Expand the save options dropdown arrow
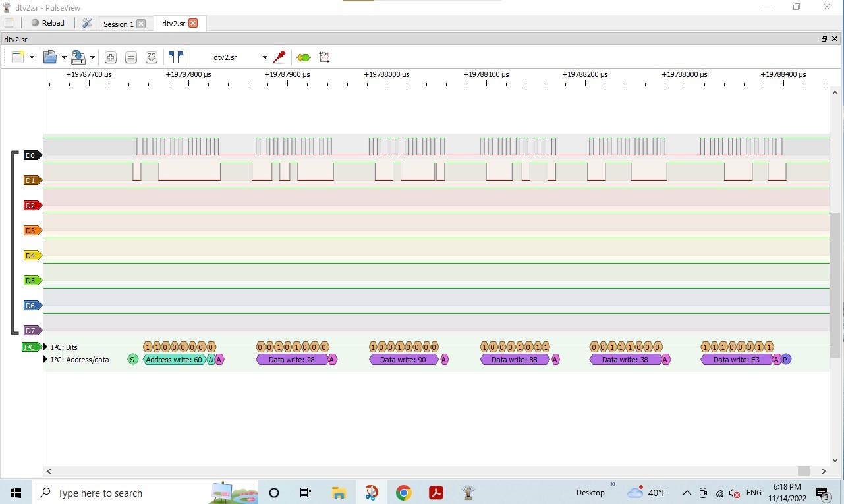The height and width of the screenshot is (504, 844). 92,57
